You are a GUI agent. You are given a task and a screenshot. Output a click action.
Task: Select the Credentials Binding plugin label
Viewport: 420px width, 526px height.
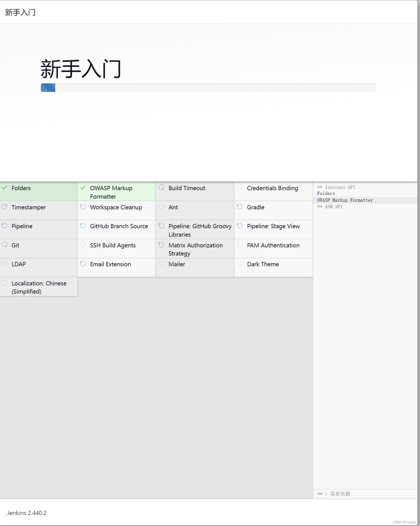tap(272, 188)
